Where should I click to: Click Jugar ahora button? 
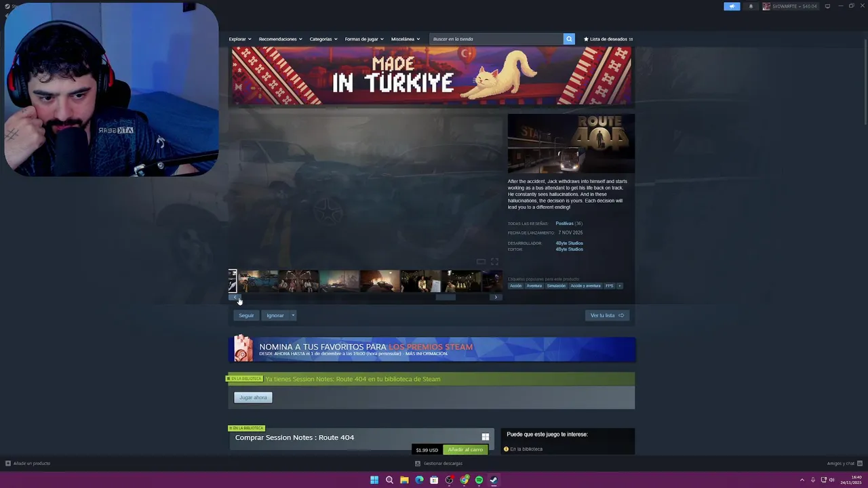253,397
